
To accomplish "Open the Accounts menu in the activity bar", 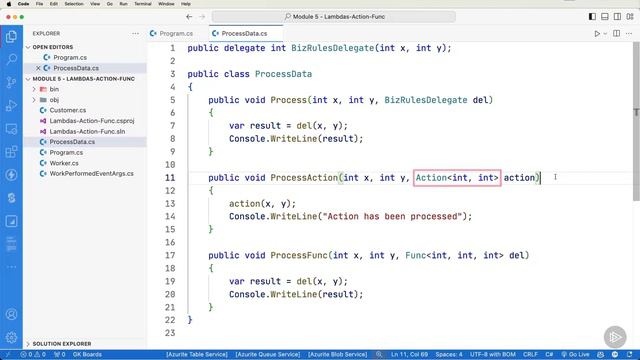I will 11,314.
